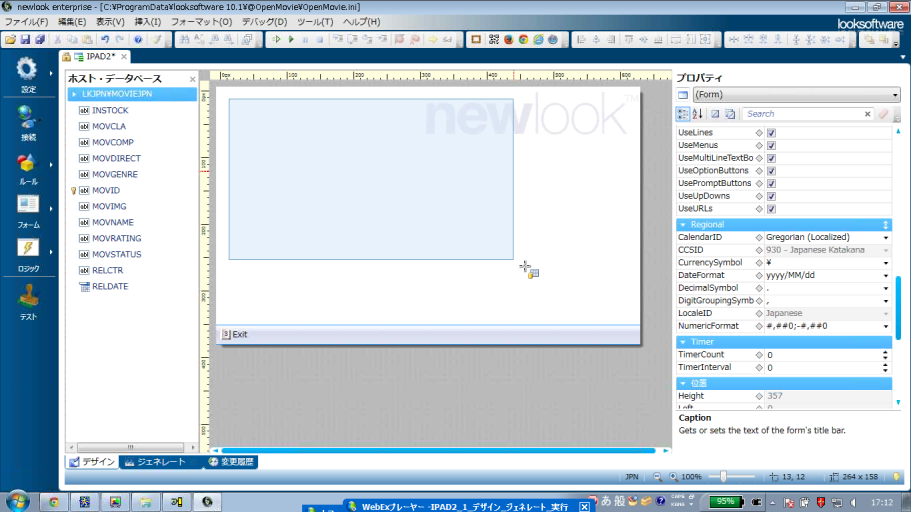Open the 挿入(I) menu
This screenshot has width=911, height=512.
click(148, 22)
